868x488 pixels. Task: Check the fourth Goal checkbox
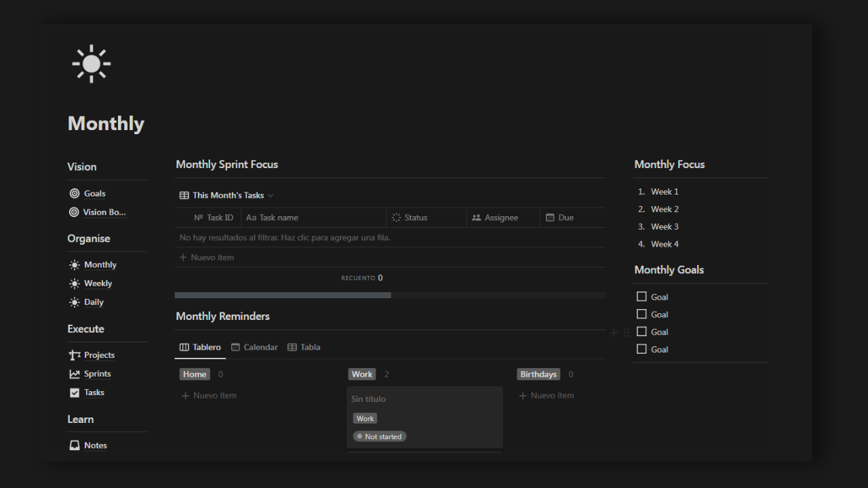pos(642,349)
